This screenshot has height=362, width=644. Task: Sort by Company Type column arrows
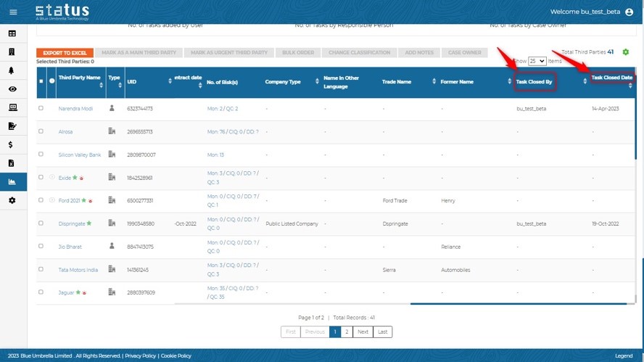pos(317,81)
